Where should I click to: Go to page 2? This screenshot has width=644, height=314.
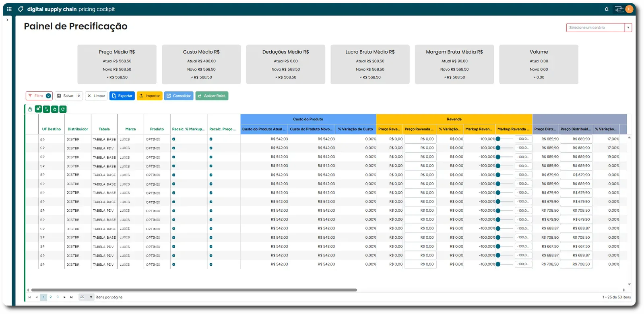[x=50, y=297]
